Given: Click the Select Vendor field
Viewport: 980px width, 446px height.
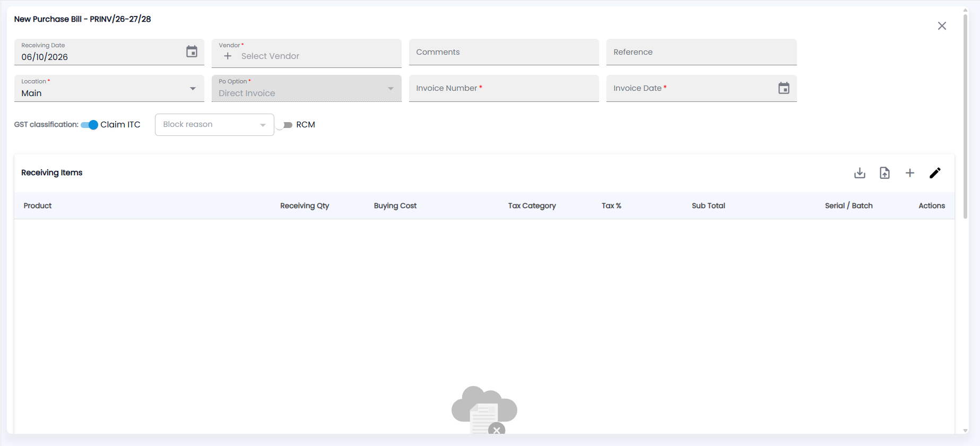Looking at the screenshot, I should pos(307,53).
